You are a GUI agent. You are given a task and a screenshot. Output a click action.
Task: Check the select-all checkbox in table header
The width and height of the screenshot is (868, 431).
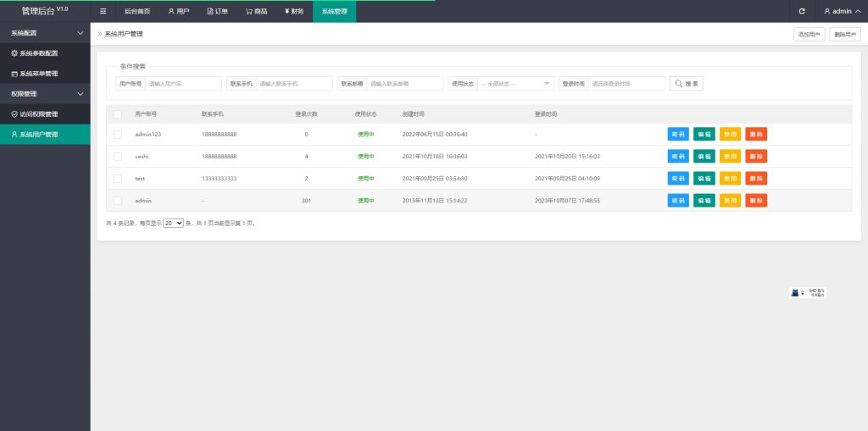click(x=118, y=113)
